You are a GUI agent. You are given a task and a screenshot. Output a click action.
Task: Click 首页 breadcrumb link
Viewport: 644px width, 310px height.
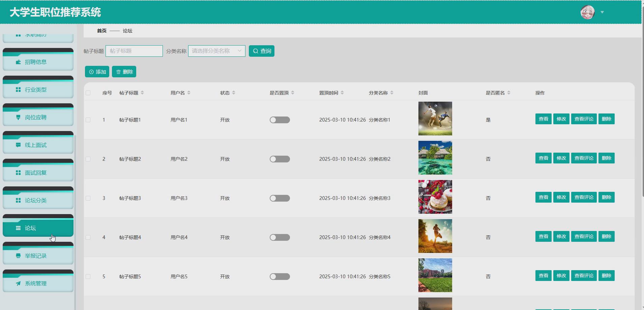[x=102, y=31]
